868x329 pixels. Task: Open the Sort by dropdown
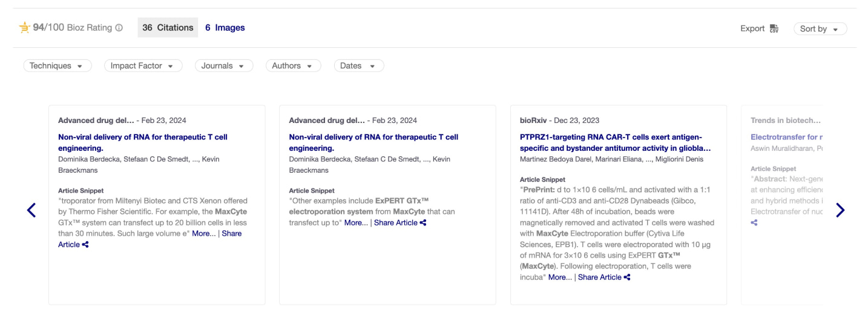(x=820, y=28)
